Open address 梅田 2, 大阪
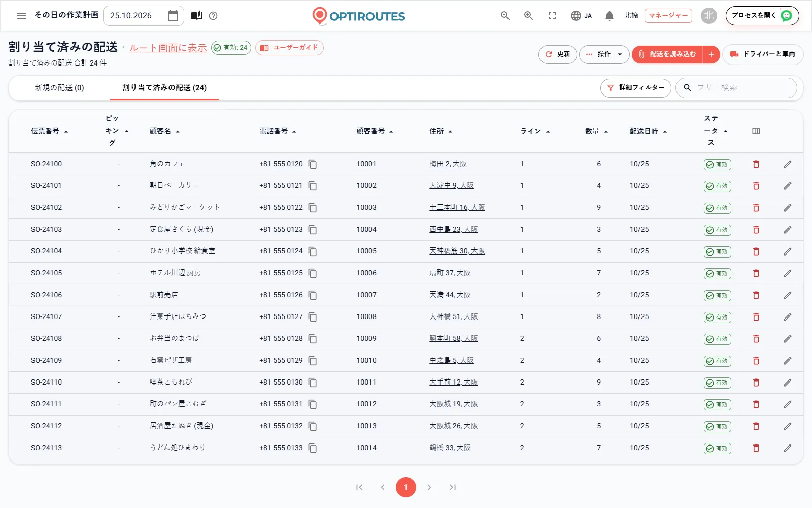 click(448, 164)
